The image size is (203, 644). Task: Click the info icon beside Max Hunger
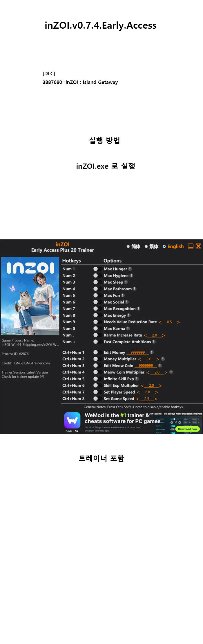coord(130,269)
